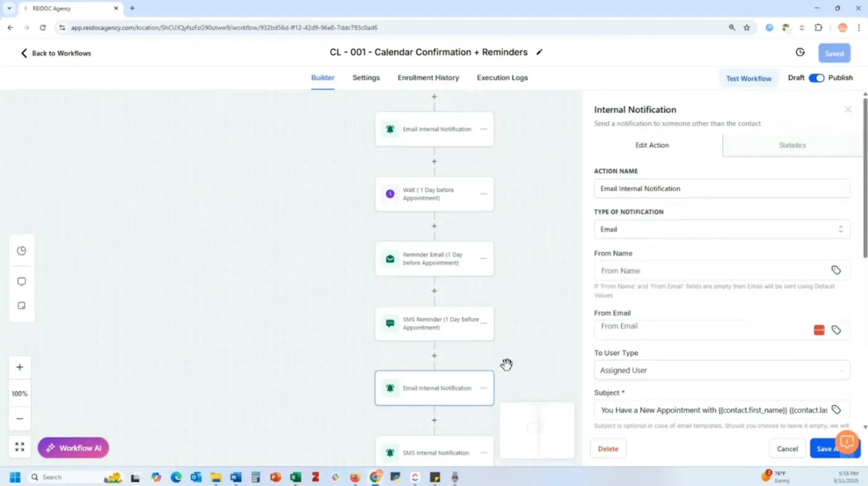This screenshot has width=868, height=486.
Task: Go back to Workflows
Action: (55, 53)
